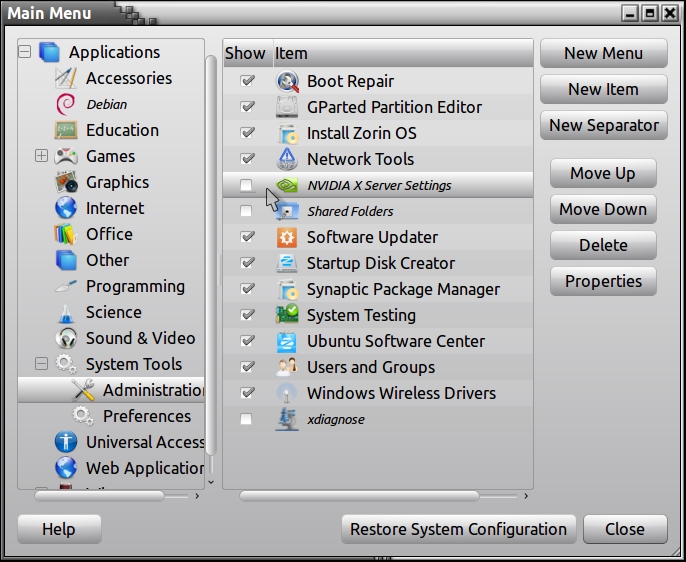Click the Synaptic Package Manager icon
Screen dimensions: 686x562
click(287, 290)
